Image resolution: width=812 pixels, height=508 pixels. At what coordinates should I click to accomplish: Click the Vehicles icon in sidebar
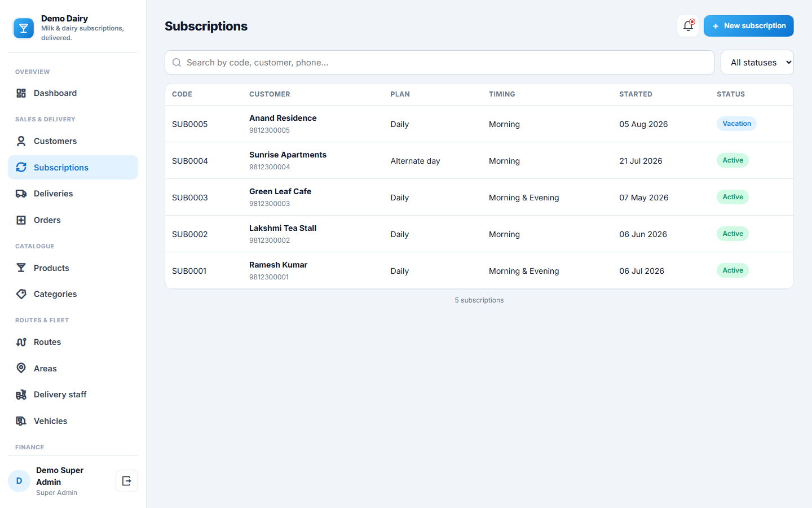pos(21,421)
